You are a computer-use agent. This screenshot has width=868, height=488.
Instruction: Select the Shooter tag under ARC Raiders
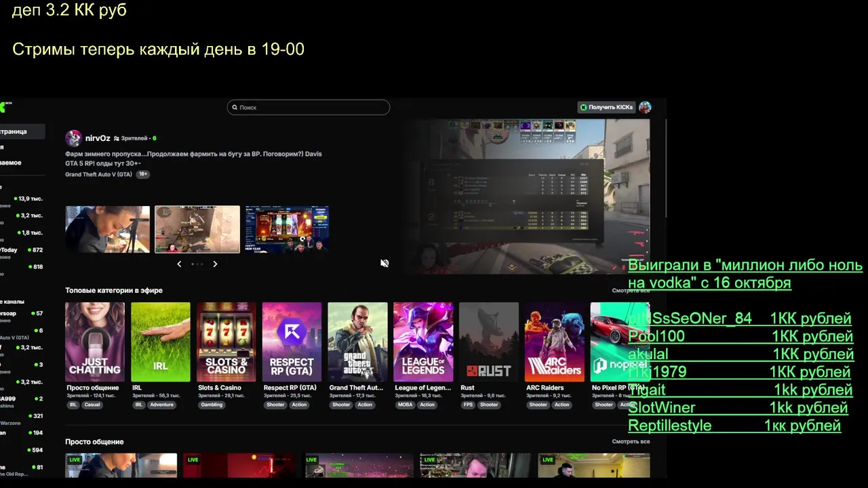pos(538,405)
